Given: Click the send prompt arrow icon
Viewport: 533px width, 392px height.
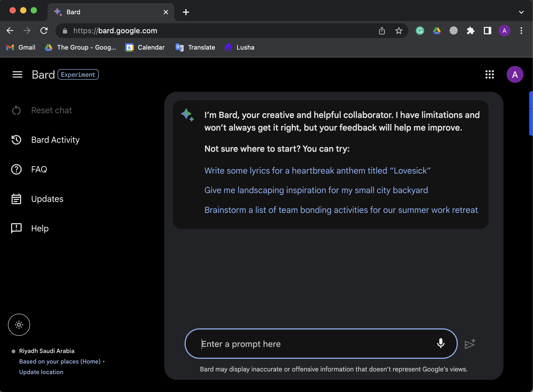Looking at the screenshot, I should coord(470,344).
